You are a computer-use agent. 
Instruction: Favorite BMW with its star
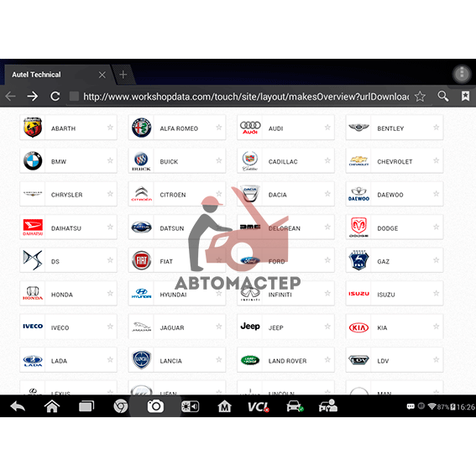[110, 160]
